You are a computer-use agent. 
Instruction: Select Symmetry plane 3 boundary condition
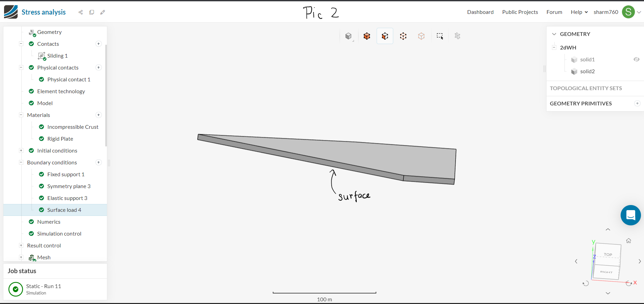click(69, 186)
